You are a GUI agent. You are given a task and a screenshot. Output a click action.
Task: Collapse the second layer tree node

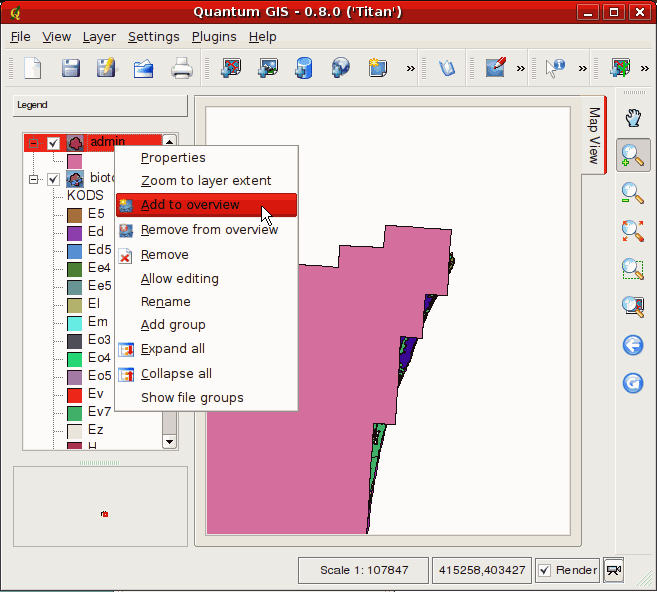tap(34, 179)
